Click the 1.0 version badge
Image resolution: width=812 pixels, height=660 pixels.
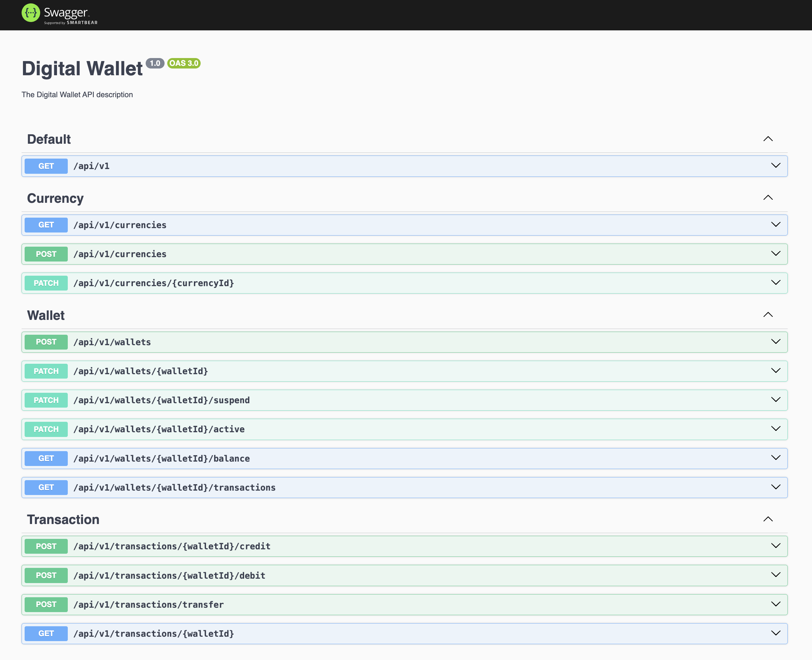tap(155, 63)
